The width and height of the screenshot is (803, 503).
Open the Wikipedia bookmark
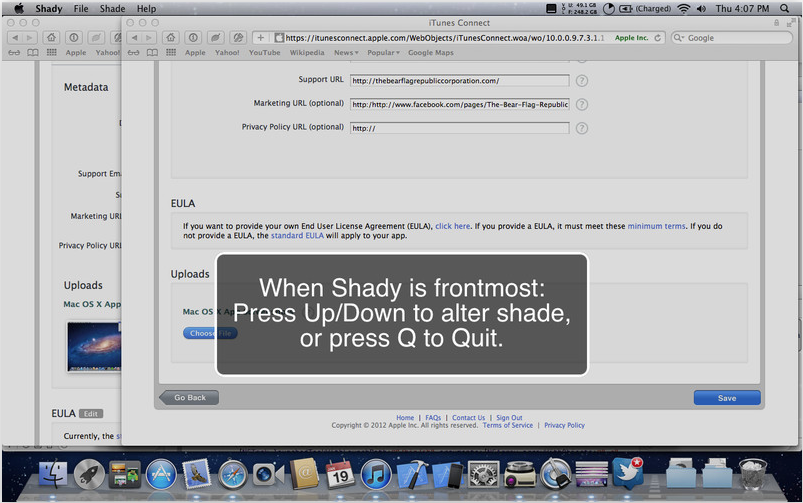(x=307, y=53)
